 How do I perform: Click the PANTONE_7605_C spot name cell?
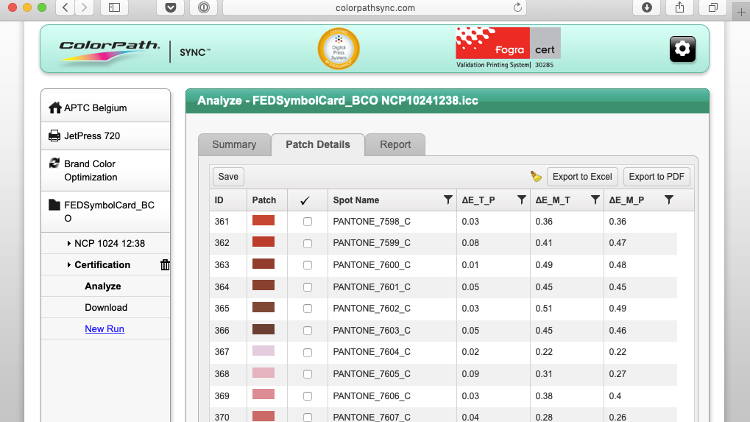(x=372, y=374)
